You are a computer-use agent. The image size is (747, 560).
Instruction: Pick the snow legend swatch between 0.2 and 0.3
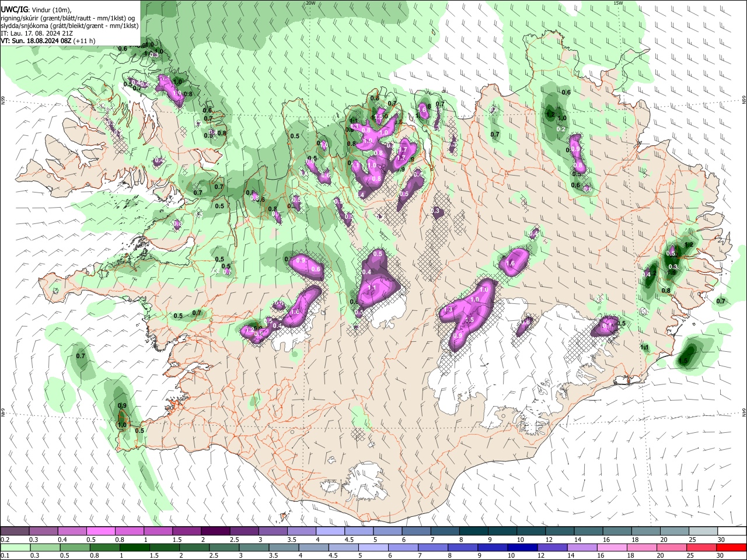[x=15, y=531]
